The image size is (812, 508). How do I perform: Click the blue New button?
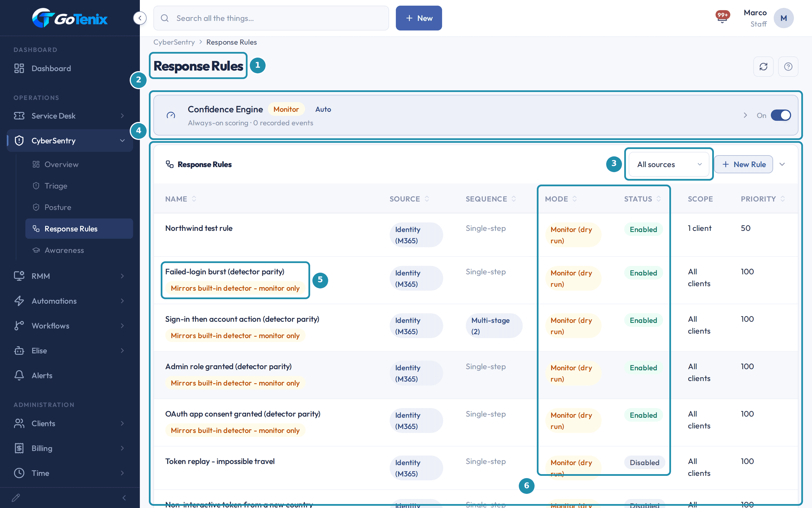[419, 18]
